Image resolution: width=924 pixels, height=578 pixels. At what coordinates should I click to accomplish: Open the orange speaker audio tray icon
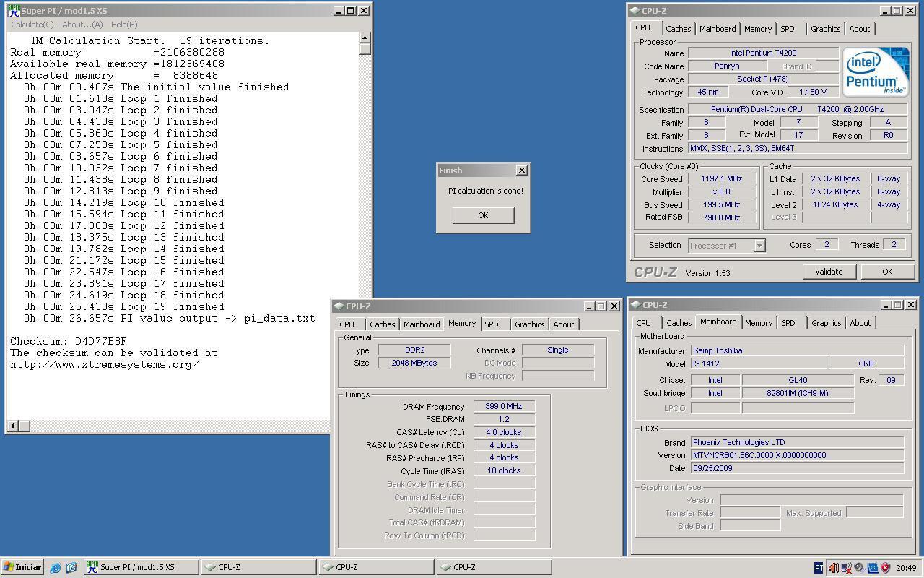[833, 568]
